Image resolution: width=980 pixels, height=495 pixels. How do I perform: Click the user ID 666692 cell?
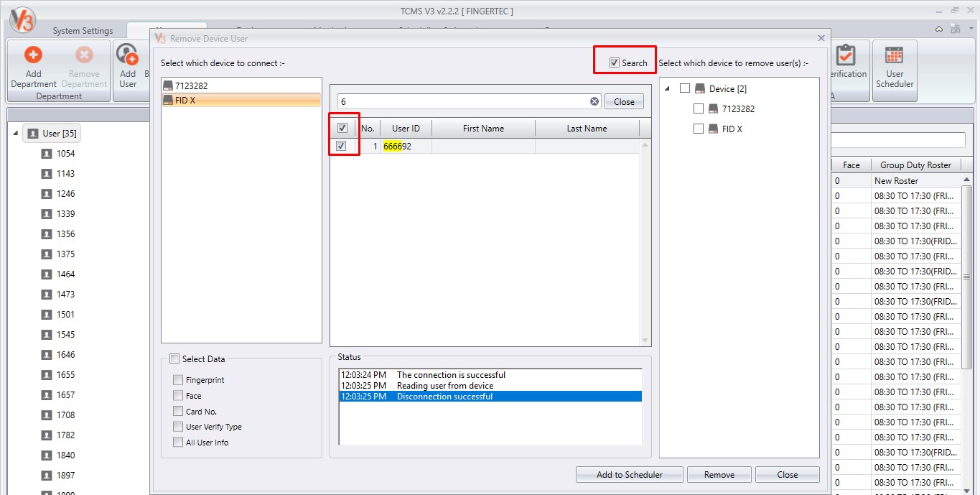(406, 146)
